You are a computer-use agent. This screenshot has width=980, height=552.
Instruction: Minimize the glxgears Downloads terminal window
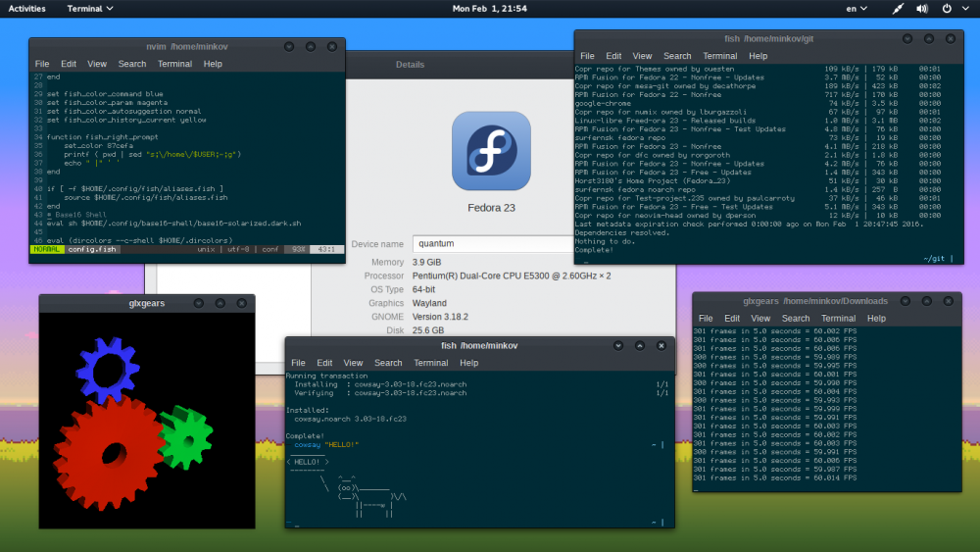coord(905,301)
